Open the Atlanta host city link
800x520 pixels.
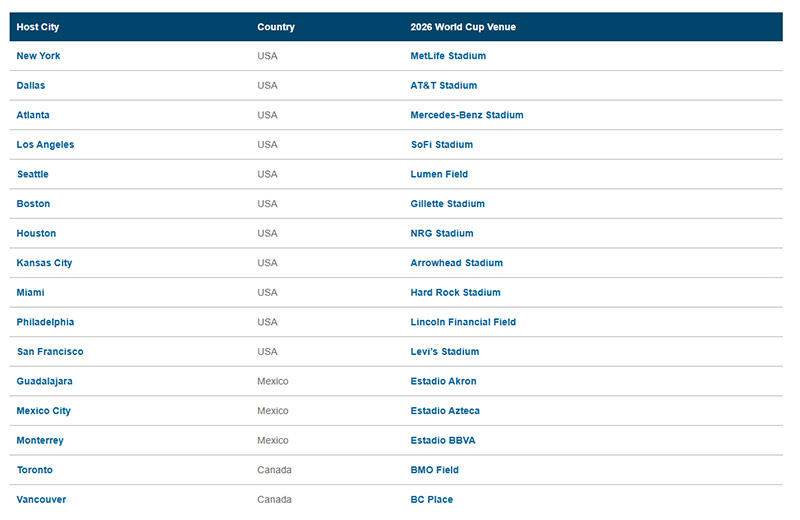[x=33, y=115]
